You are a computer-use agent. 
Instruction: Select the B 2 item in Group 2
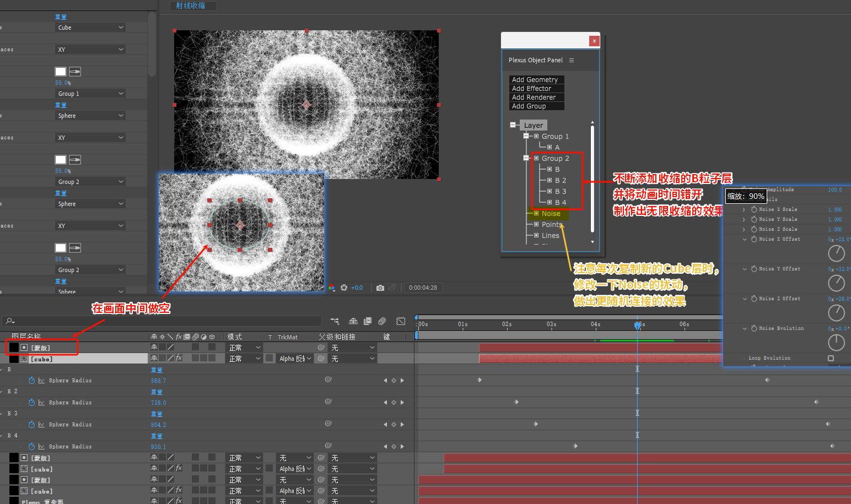pyautogui.click(x=560, y=180)
